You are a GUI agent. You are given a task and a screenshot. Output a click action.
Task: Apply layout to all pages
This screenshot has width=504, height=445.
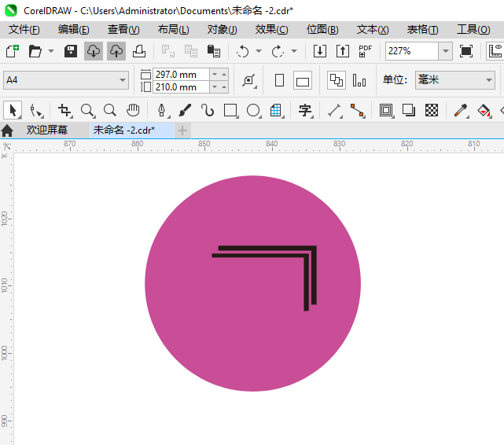(337, 80)
